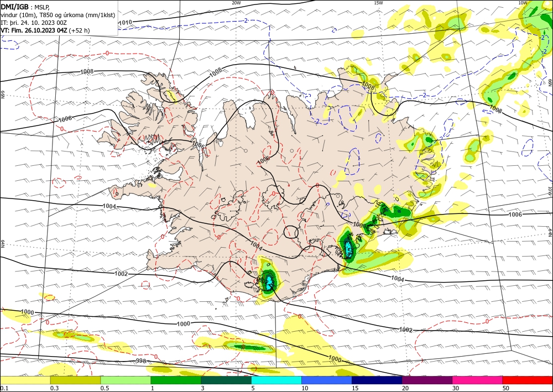Screen dimensions: 553x392
Task: Pick the cyan 5–10 legend swatch
Action: 276,380
